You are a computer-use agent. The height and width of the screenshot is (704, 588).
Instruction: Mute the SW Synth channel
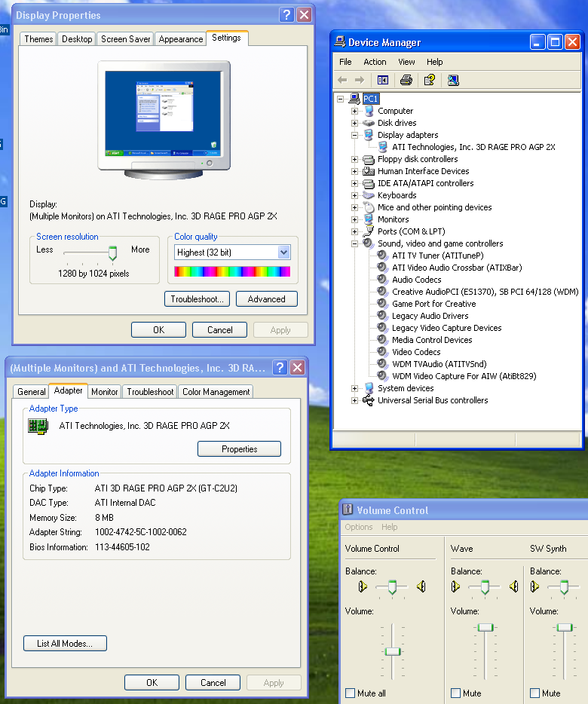(534, 693)
